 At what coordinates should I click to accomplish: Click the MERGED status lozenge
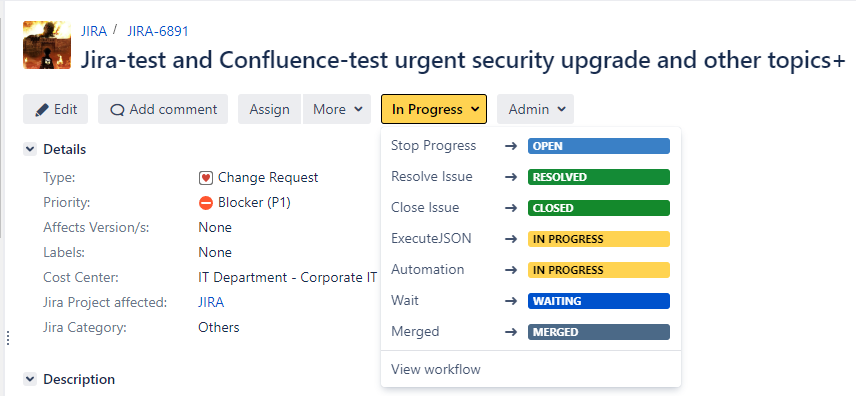pos(599,332)
